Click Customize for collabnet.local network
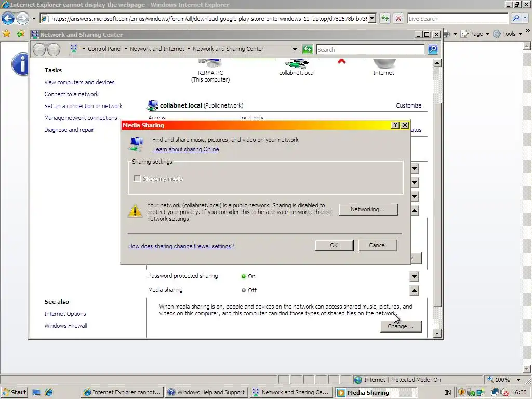This screenshot has height=399, width=532. [408, 105]
